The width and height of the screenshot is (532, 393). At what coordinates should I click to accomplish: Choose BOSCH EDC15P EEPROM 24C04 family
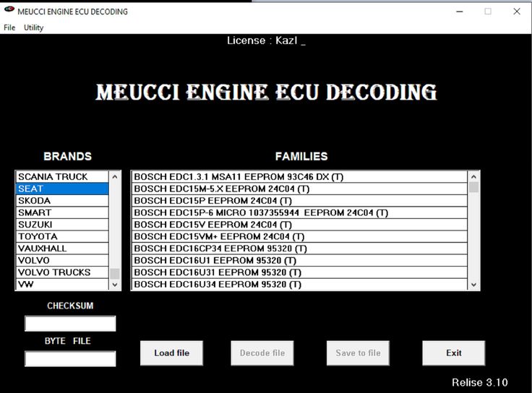(x=299, y=201)
